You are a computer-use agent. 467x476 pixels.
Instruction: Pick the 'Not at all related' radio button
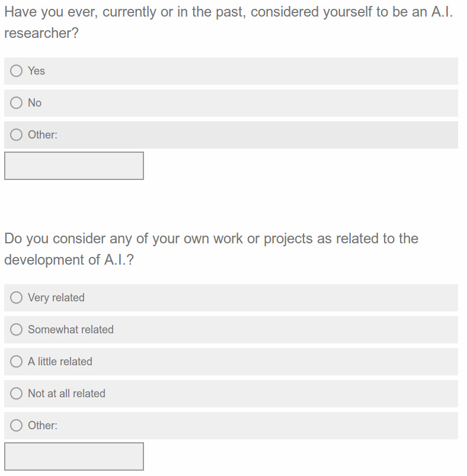pos(17,394)
